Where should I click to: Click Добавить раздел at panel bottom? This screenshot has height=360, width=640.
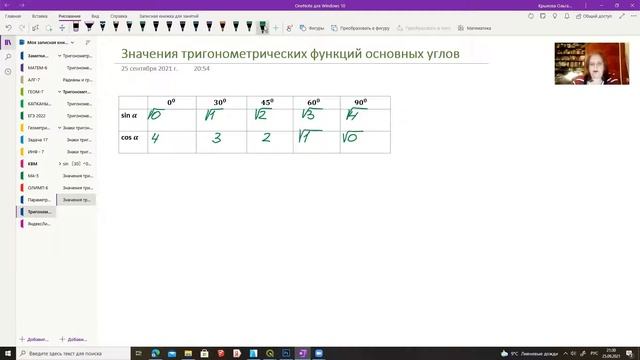point(34,339)
